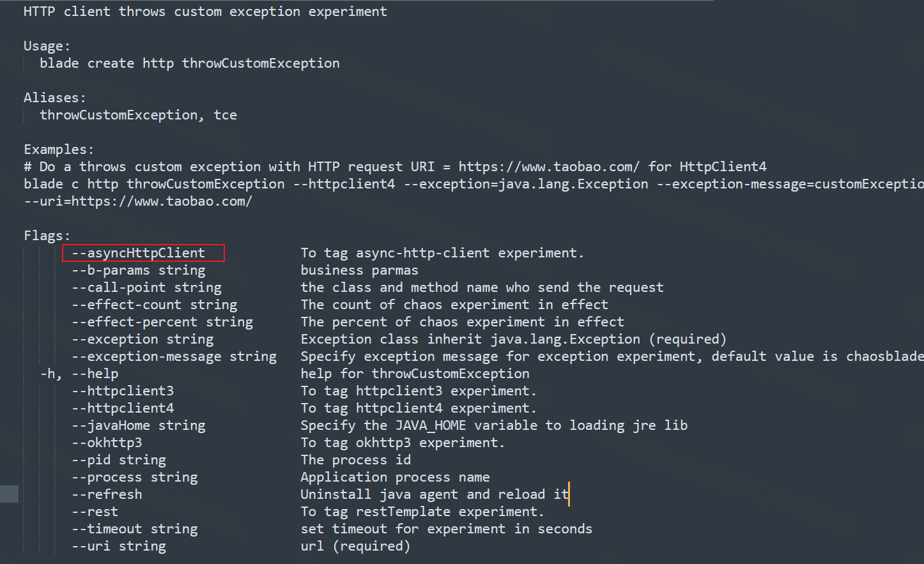Screen dimensions: 924x564
Task: Click the --pid string flag
Action: click(x=119, y=460)
